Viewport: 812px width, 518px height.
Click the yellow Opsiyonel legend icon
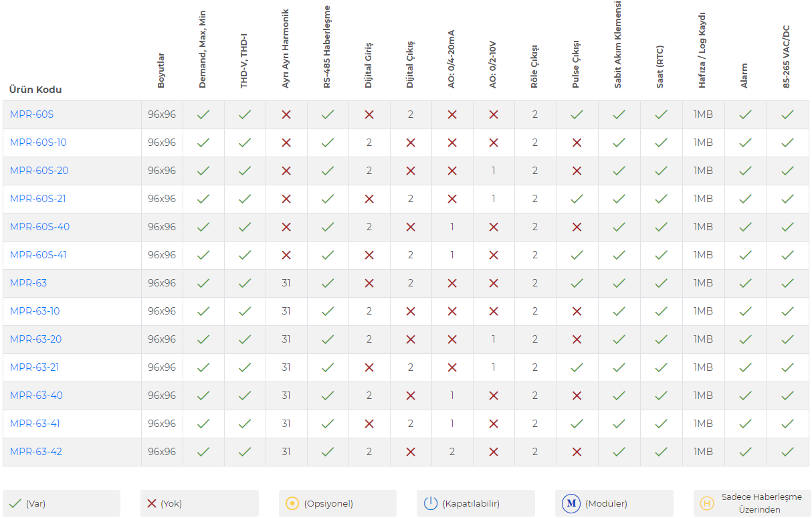click(x=292, y=503)
